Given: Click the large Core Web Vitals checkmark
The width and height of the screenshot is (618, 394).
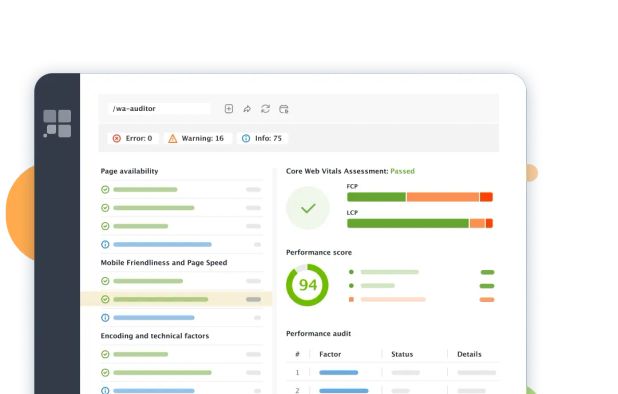Looking at the screenshot, I should click(x=308, y=208).
